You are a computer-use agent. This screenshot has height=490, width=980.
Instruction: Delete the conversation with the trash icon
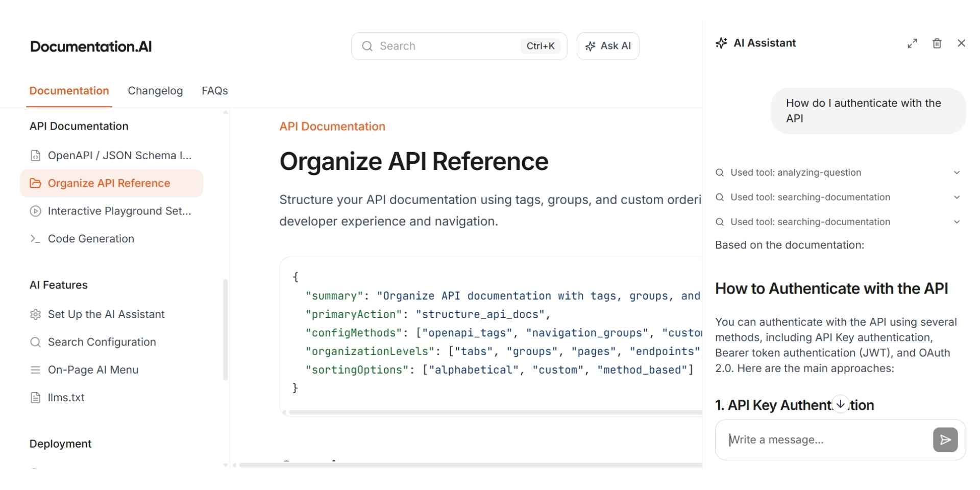[937, 43]
